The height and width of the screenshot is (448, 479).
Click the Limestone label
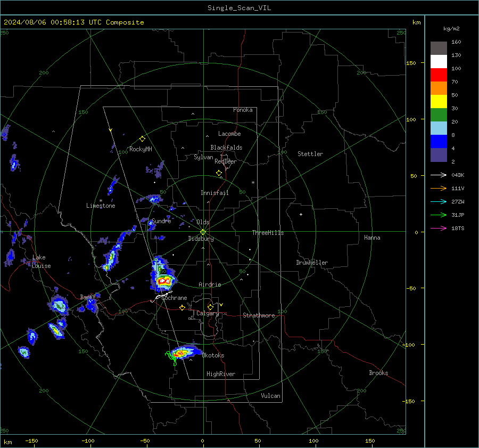[x=101, y=206]
